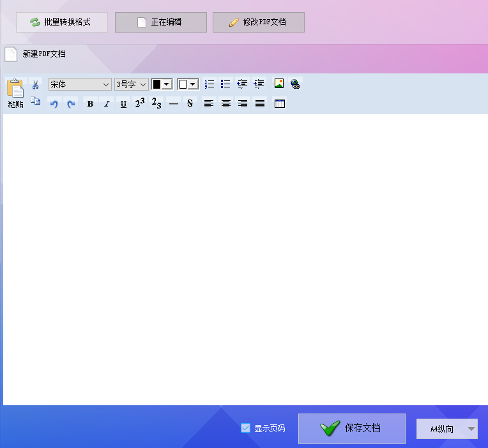Click the 保存文档 button

coord(352,428)
